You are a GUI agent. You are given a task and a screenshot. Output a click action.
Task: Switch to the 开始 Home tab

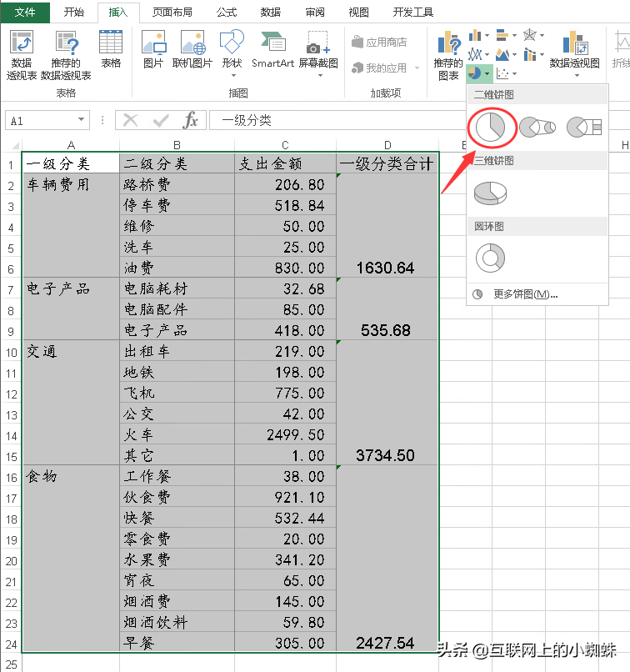pyautogui.click(x=73, y=12)
